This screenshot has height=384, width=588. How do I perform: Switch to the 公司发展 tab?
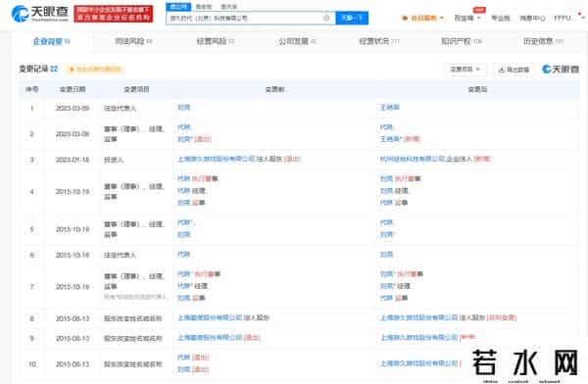point(297,41)
